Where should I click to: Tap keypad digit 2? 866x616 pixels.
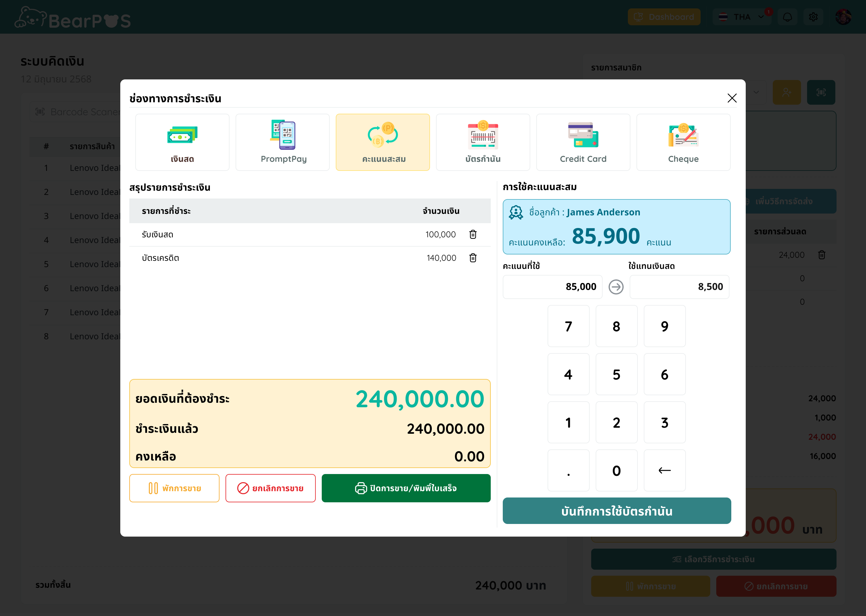(616, 423)
